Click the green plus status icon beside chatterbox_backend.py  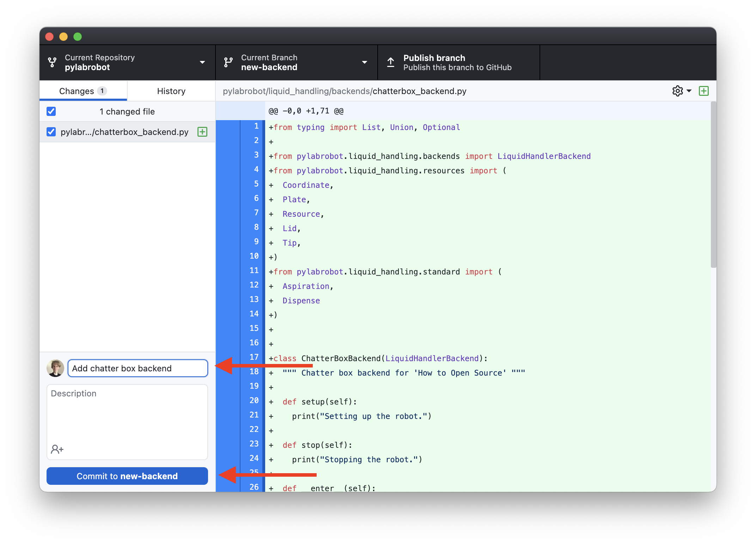click(202, 132)
